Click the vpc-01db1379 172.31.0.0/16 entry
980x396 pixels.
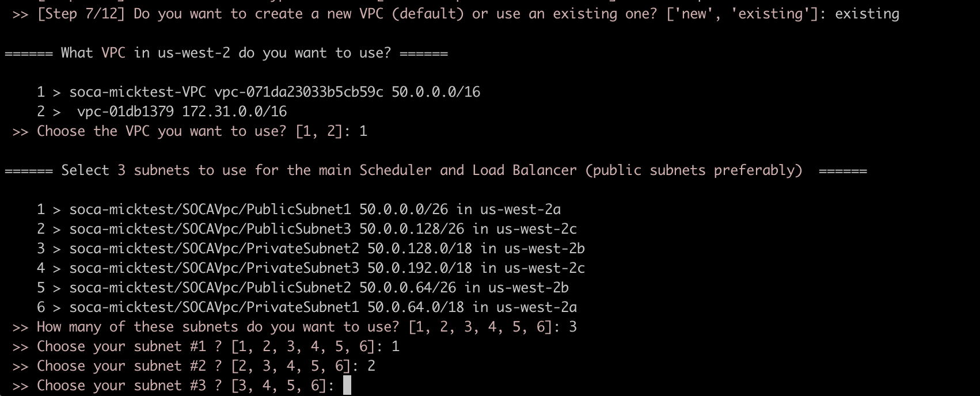(x=181, y=112)
